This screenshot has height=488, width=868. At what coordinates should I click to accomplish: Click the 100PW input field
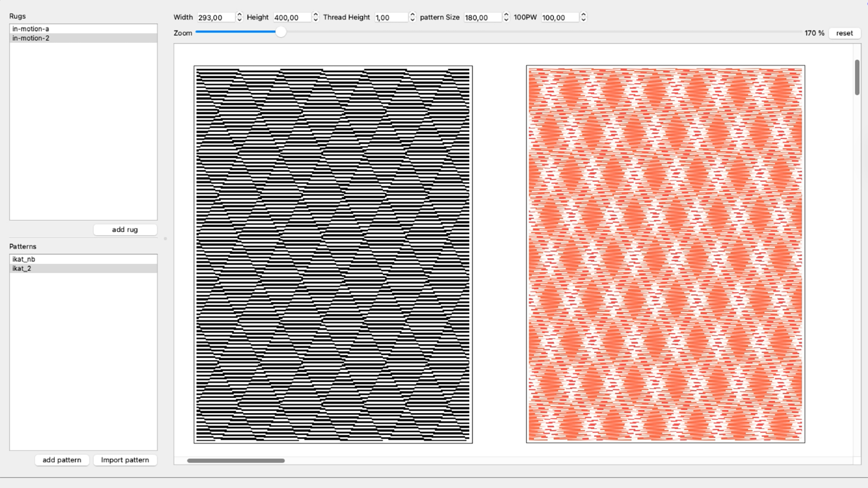pyautogui.click(x=560, y=18)
